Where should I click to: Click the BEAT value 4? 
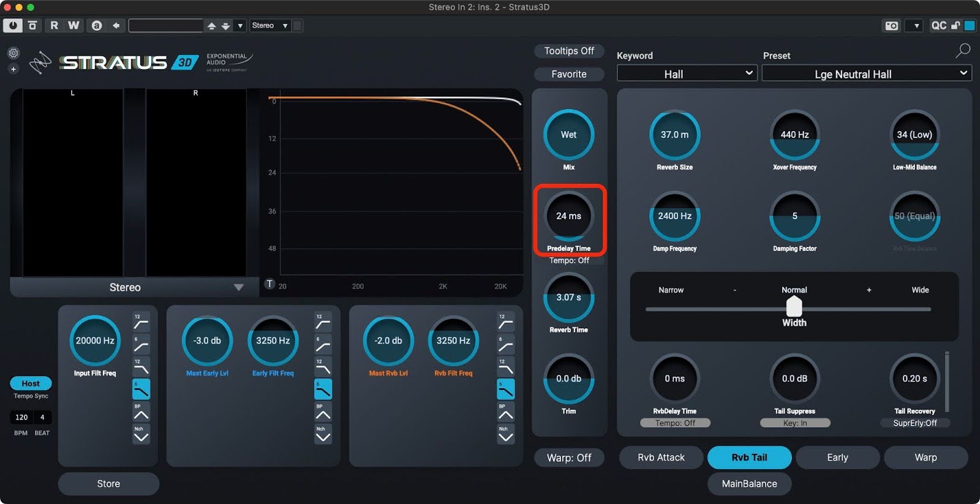pyautogui.click(x=42, y=417)
